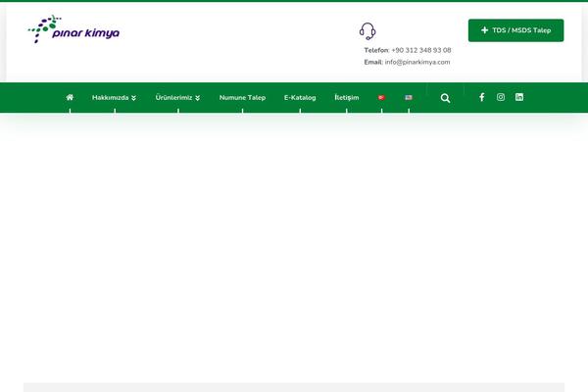The width and height of the screenshot is (588, 392).
Task: Visit the Facebook page icon
Action: 482,98
